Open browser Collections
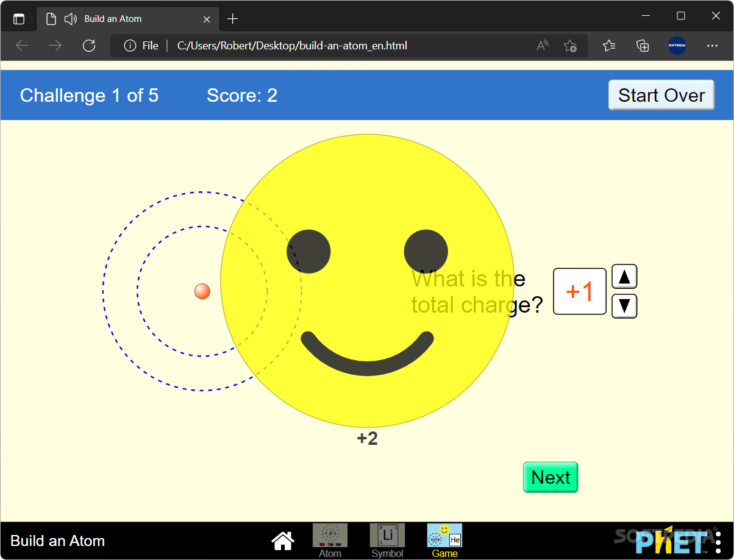 [643, 46]
